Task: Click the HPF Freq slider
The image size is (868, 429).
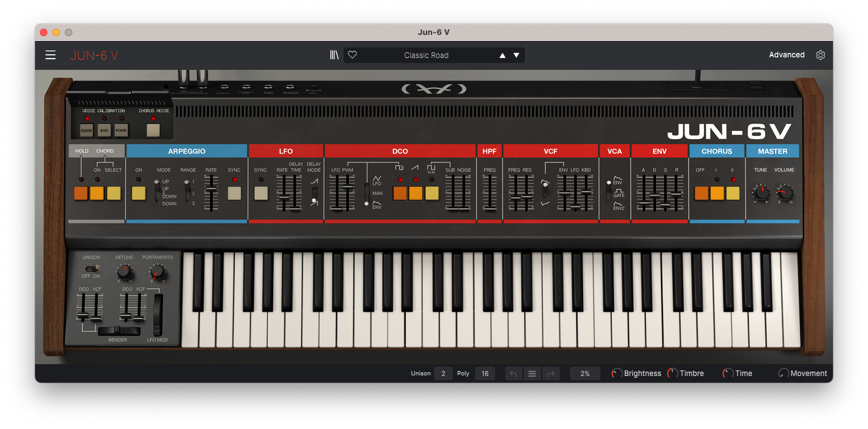Action: point(489,193)
